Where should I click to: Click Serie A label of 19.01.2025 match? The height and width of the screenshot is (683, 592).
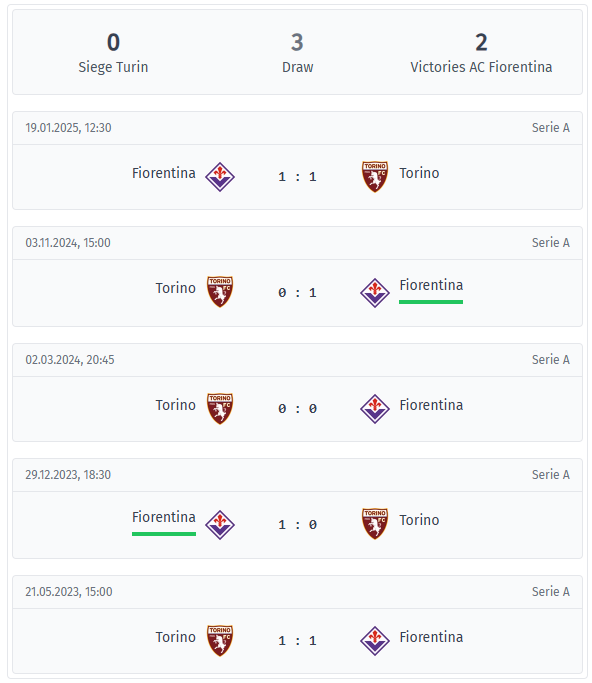(x=551, y=128)
